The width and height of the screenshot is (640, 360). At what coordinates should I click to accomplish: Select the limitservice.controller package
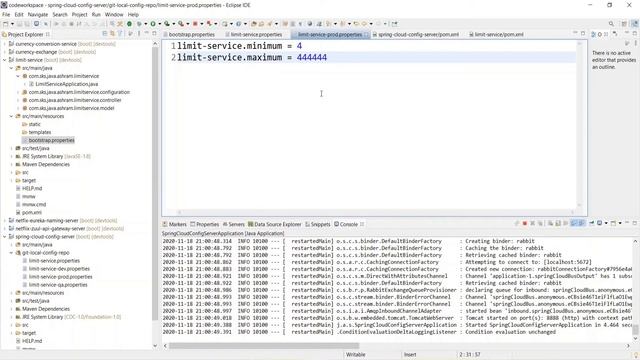click(75, 100)
